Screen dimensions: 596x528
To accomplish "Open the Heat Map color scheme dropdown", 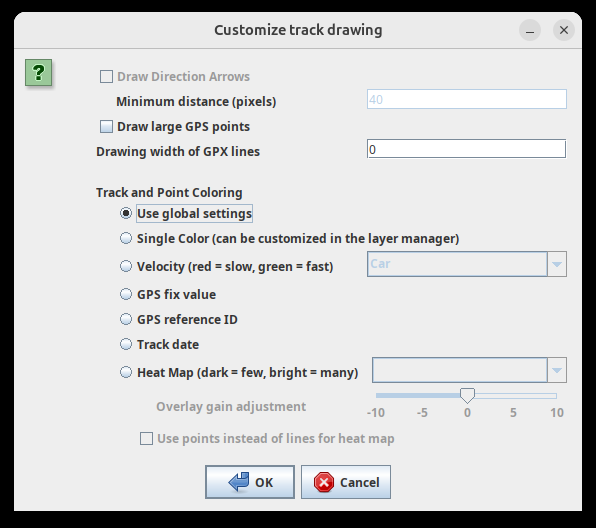I will (x=469, y=370).
